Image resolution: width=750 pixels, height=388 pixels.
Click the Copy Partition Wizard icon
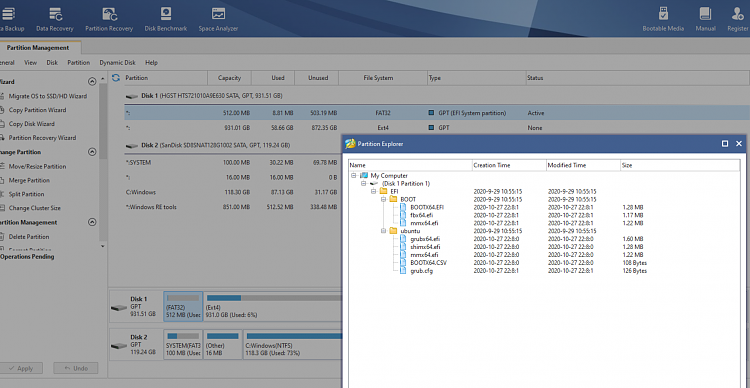2,110
